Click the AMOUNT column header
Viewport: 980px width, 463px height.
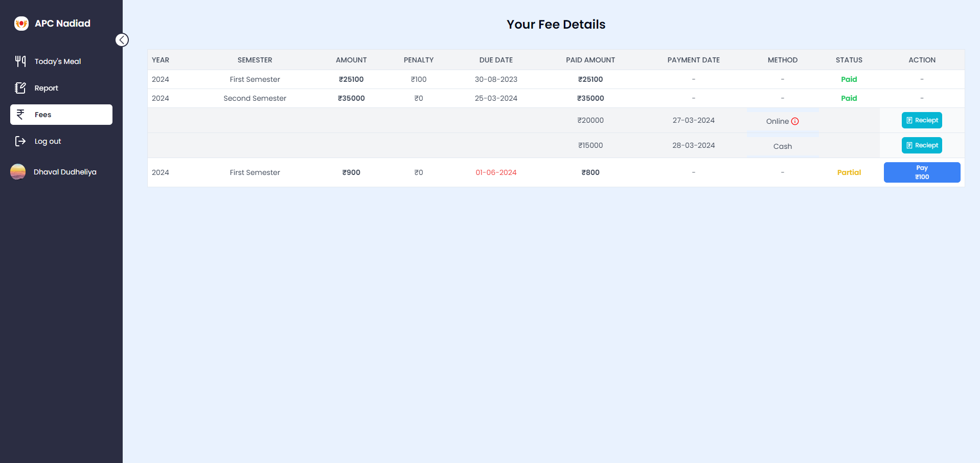[x=351, y=60]
